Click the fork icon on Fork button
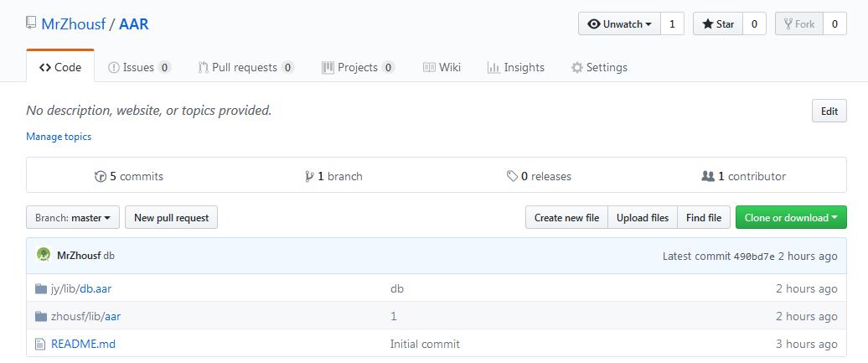 [x=788, y=23]
